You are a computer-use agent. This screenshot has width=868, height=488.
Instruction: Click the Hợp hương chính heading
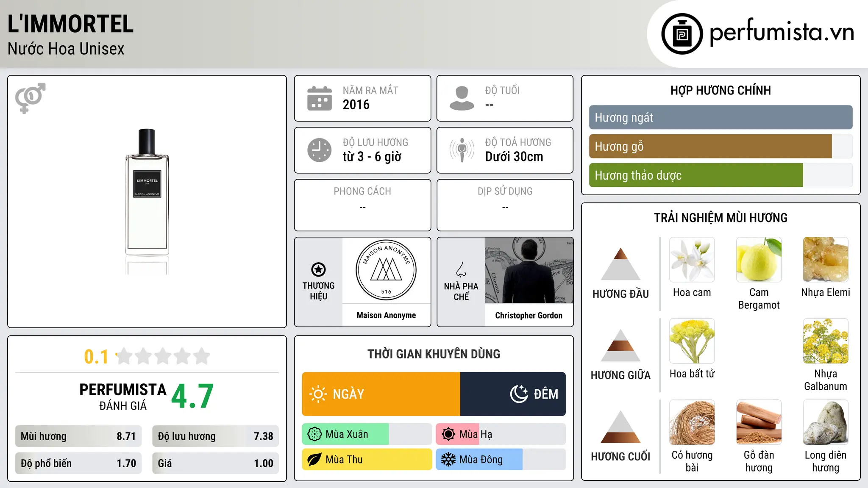point(721,90)
